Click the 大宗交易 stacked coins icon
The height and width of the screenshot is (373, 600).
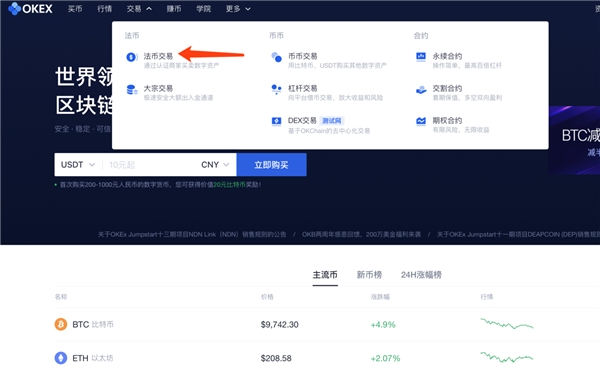click(x=132, y=90)
